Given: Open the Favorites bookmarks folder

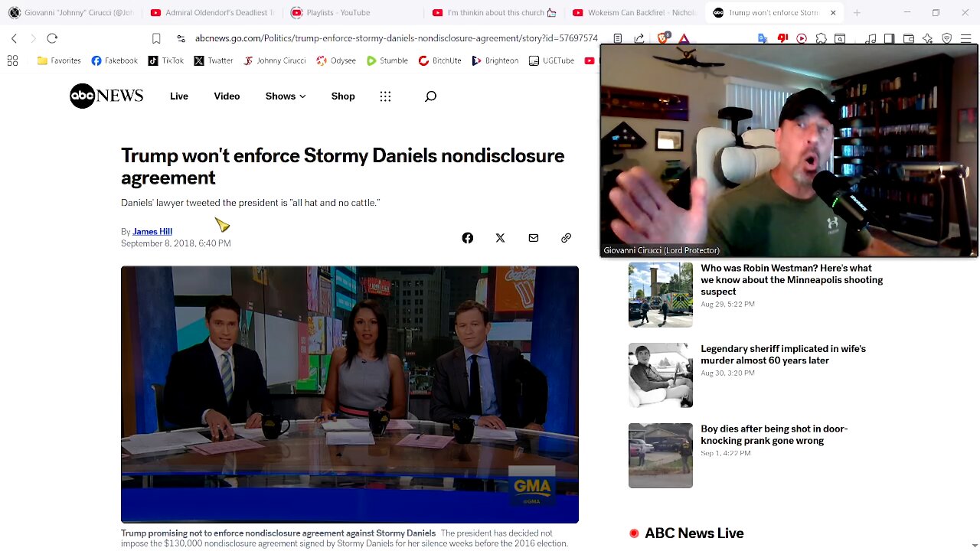Looking at the screenshot, I should [59, 60].
